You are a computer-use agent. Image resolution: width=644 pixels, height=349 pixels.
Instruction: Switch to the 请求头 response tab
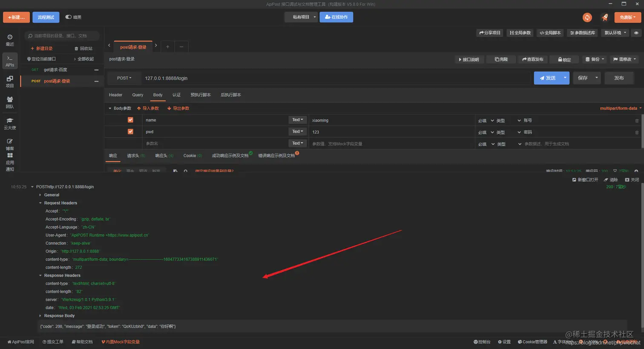point(136,156)
